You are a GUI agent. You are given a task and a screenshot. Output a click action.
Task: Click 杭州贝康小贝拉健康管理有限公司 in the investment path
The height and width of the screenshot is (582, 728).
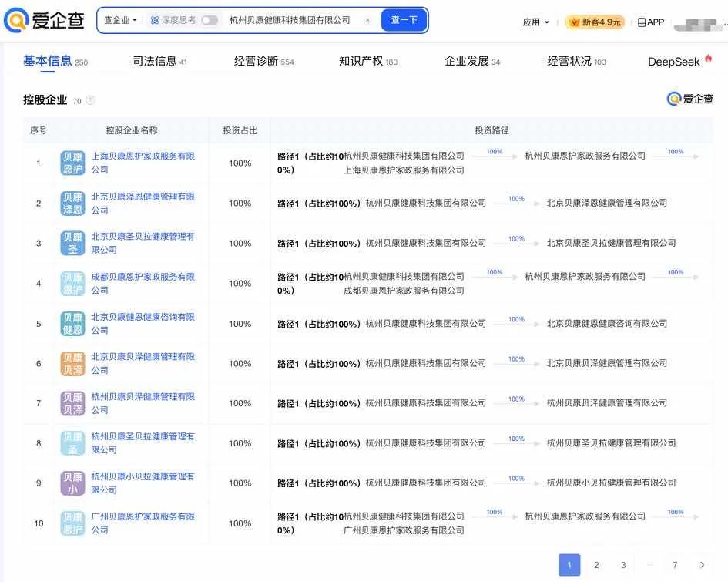click(611, 483)
